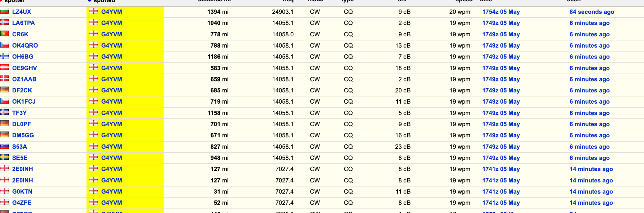This screenshot has width=644, height=213.
Task: Click the Portuguese flag beside CR6K
Action: click(5, 34)
